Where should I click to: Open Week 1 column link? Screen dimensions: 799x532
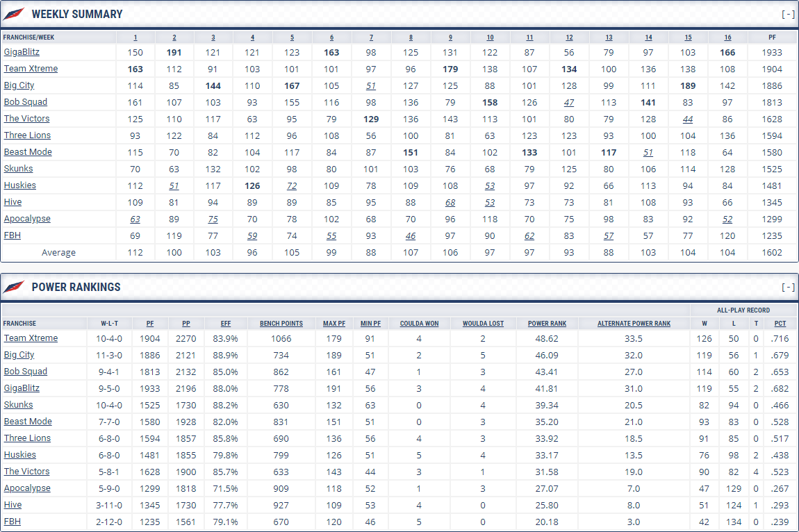pyautogui.click(x=135, y=38)
